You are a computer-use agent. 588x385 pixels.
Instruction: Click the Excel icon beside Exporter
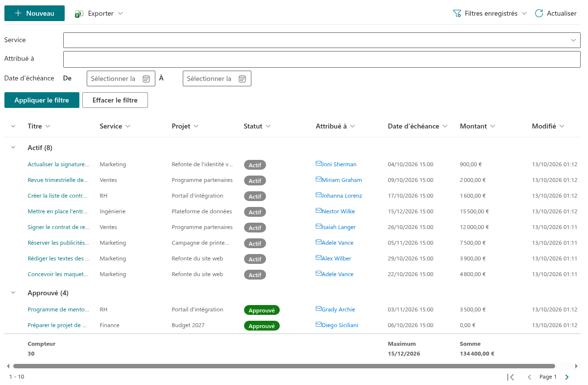pos(79,14)
